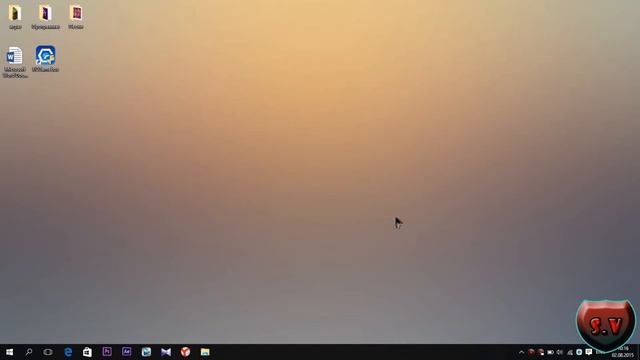Launch Adobe After Effects from taskbar
The width and height of the screenshot is (640, 360).
pyautogui.click(x=127, y=351)
